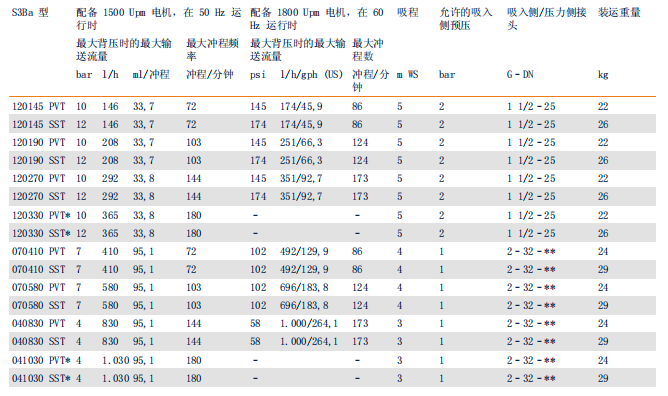The width and height of the screenshot is (668, 396).
Task: Select the G – DN unit label
Action: [520, 75]
